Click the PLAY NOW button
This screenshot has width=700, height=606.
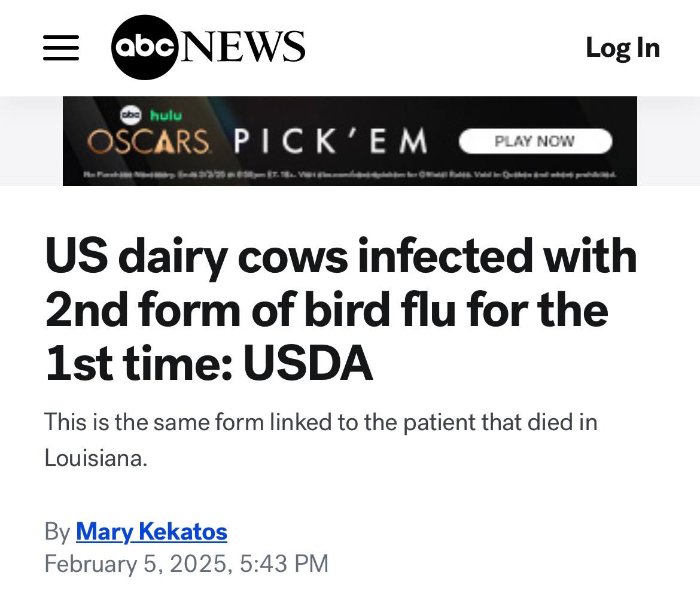click(x=535, y=141)
